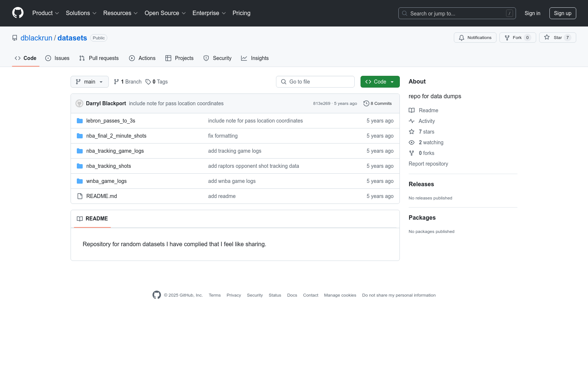Viewport: 588px width, 368px height.
Task: Click the README tab in file viewer
Action: point(92,219)
